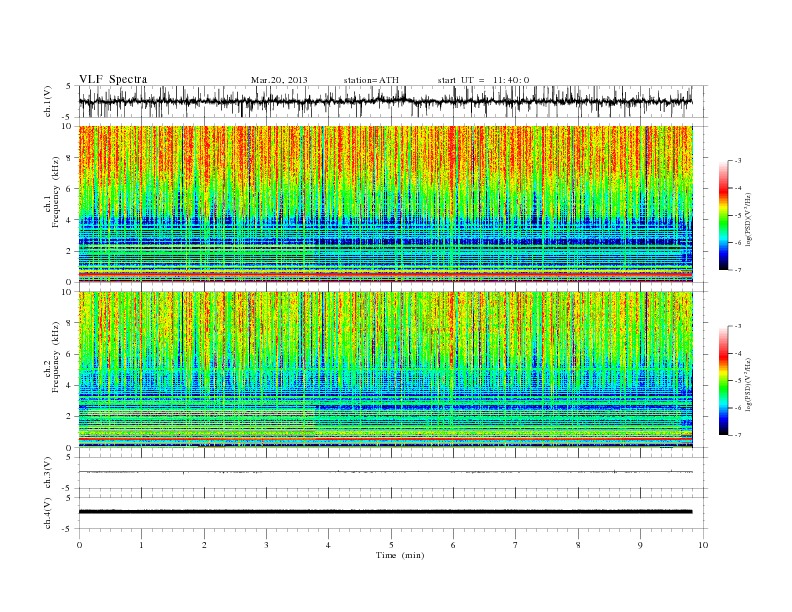This screenshot has height=612, width=792.
Task: Click the ch.2 spectrogram color scale bar
Action: [x=723, y=380]
